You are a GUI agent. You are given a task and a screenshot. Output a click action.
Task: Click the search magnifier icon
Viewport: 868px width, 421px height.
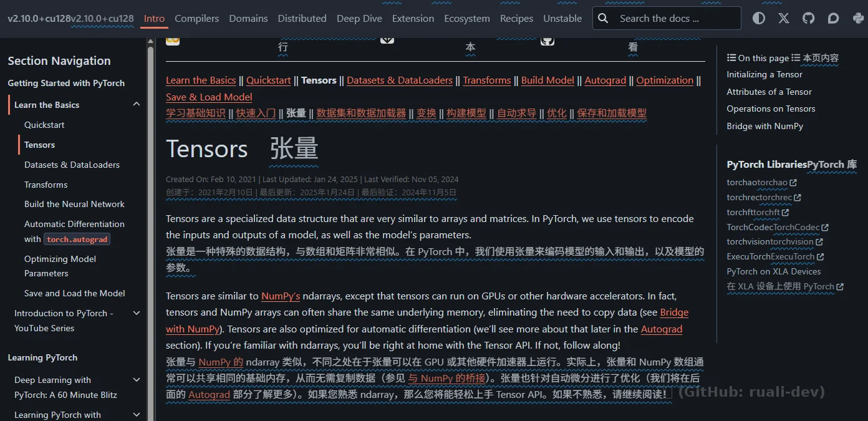(x=603, y=19)
